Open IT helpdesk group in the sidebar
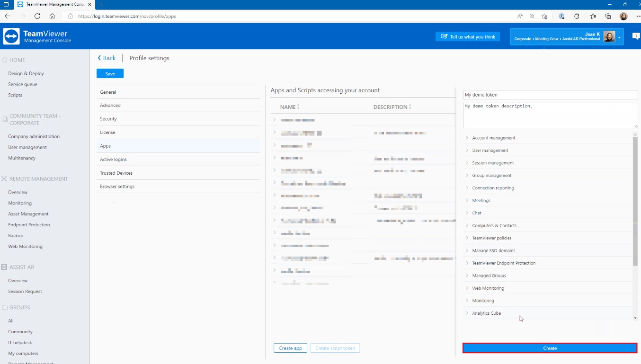The width and height of the screenshot is (641, 364). pyautogui.click(x=20, y=343)
